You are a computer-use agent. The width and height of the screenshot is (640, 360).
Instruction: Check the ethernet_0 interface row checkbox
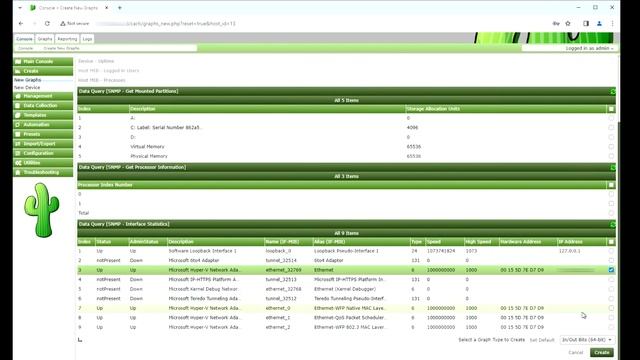point(611,308)
